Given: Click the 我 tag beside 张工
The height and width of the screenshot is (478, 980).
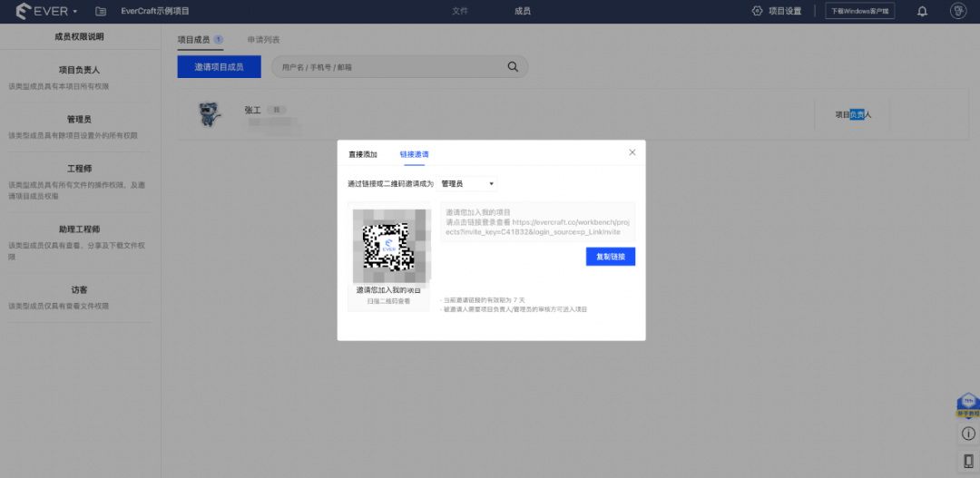Looking at the screenshot, I should click(276, 110).
